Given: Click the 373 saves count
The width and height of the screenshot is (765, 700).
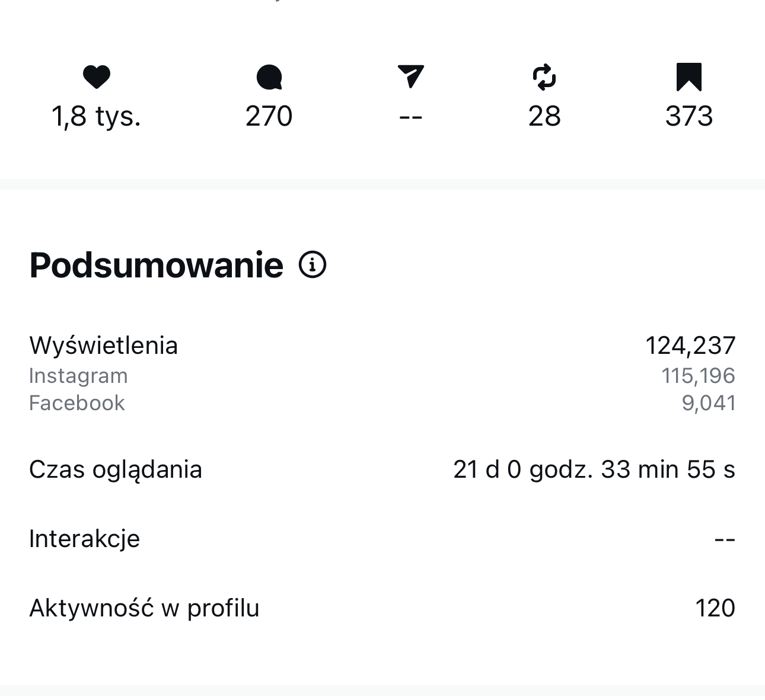Looking at the screenshot, I should pyautogui.click(x=689, y=116).
